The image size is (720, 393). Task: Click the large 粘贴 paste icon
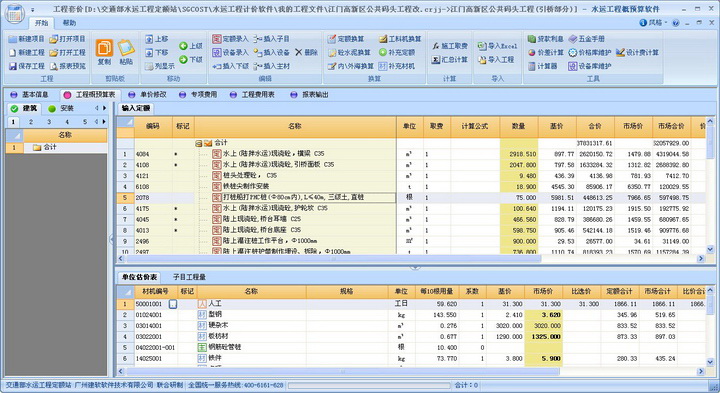click(x=126, y=48)
